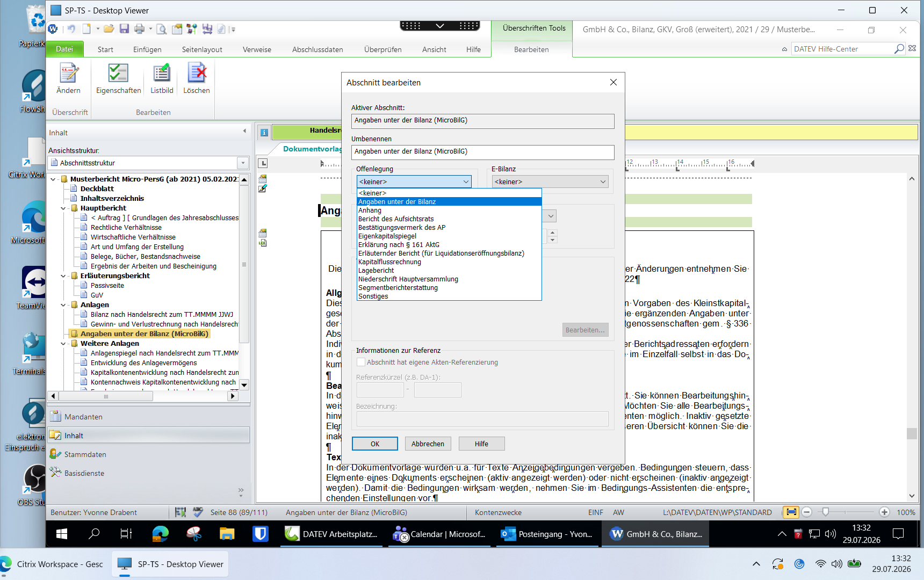Viewport: 924px width, 580px height.
Task: Select 'Deckblatt' in the content tree
Action: pos(97,189)
